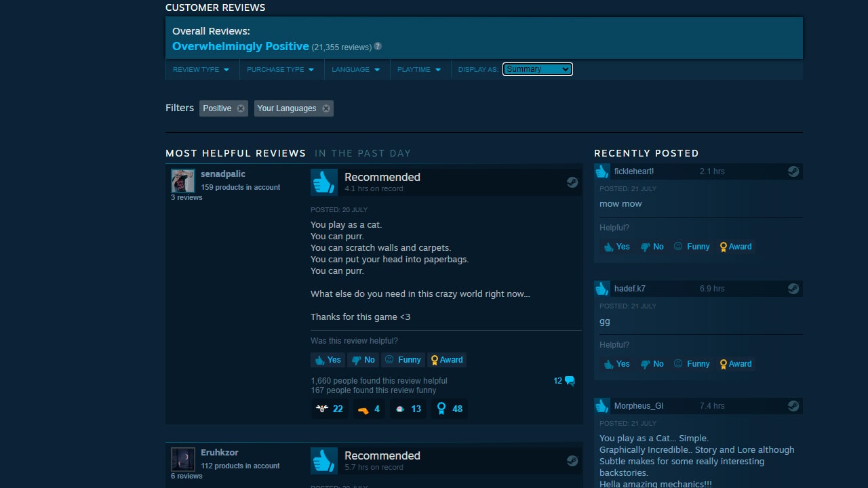The width and height of the screenshot is (868, 488).
Task: Give an Award to senadpalic's review
Action: 446,360
